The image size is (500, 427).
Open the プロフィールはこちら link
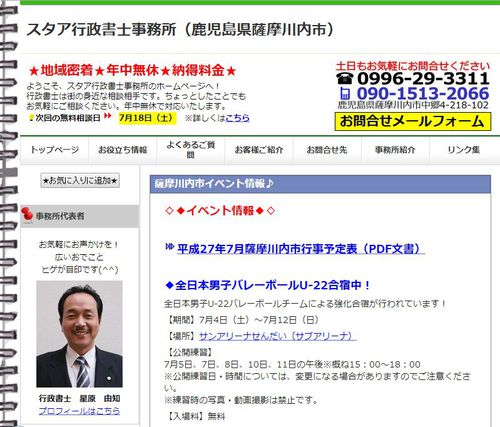coord(79,411)
